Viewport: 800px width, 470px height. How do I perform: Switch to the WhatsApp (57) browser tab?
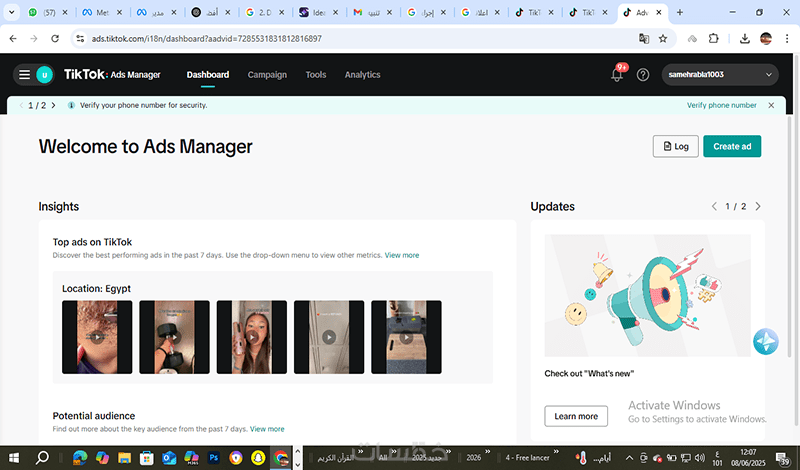tap(48, 12)
